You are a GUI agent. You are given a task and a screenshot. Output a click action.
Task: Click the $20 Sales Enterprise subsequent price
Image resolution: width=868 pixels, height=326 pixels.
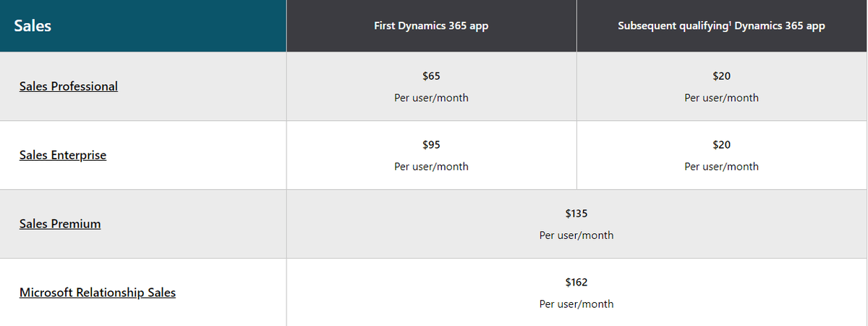721,144
